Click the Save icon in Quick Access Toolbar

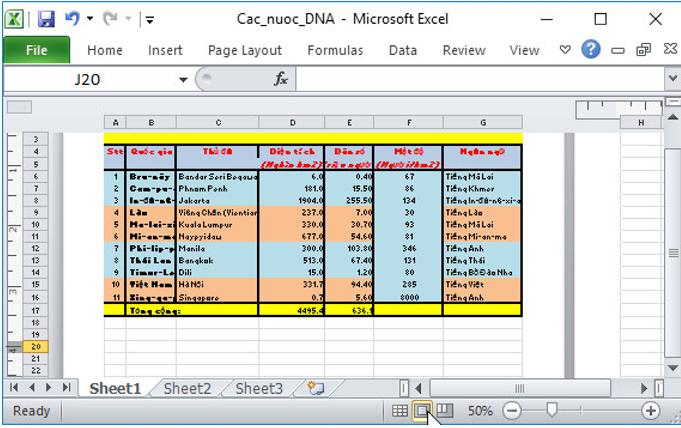(x=46, y=18)
